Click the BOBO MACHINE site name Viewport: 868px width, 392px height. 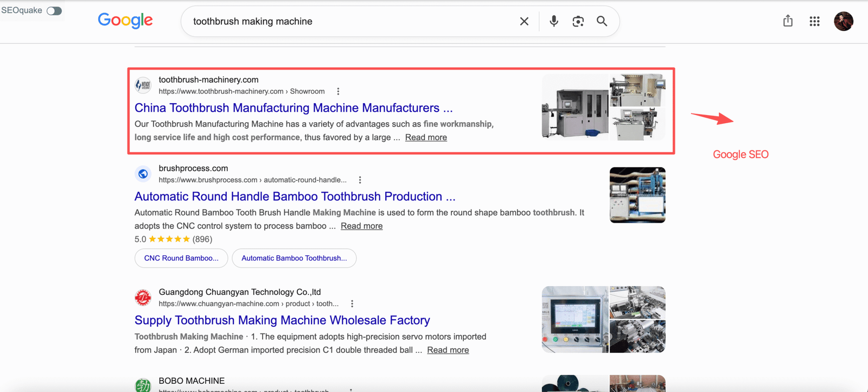point(192,381)
